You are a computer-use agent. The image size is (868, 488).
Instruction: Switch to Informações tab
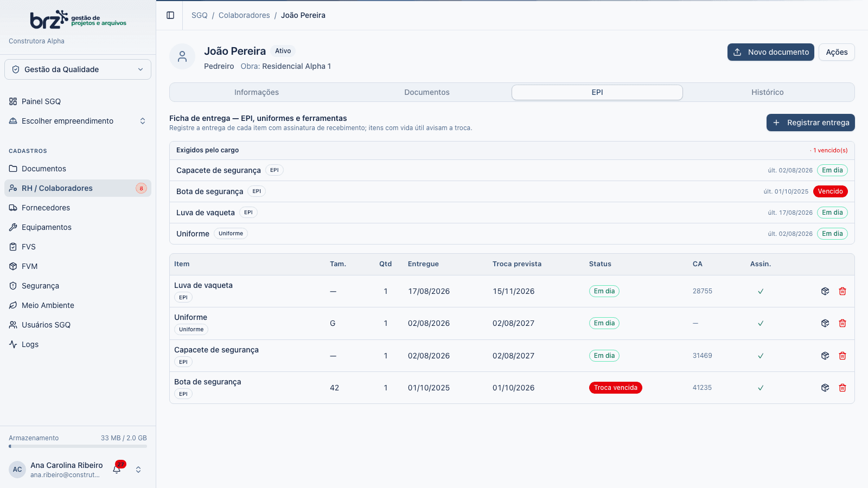[257, 92]
